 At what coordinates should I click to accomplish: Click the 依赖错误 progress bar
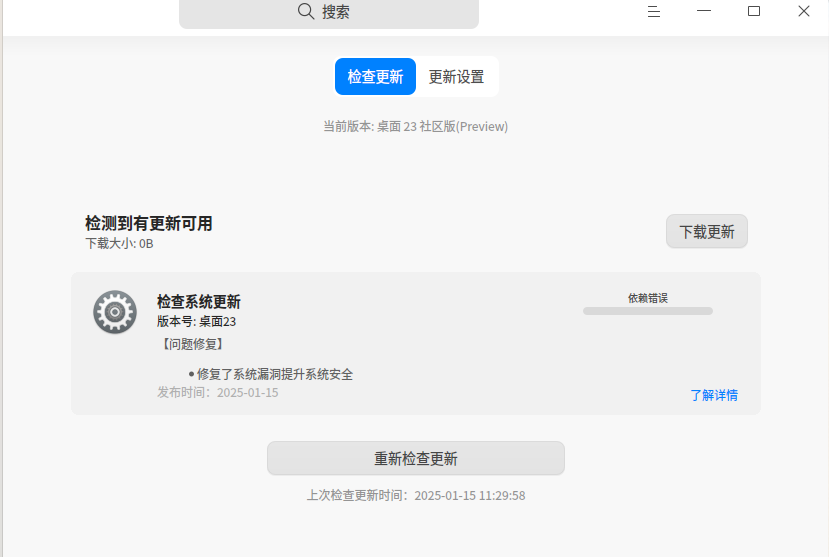coord(648,311)
